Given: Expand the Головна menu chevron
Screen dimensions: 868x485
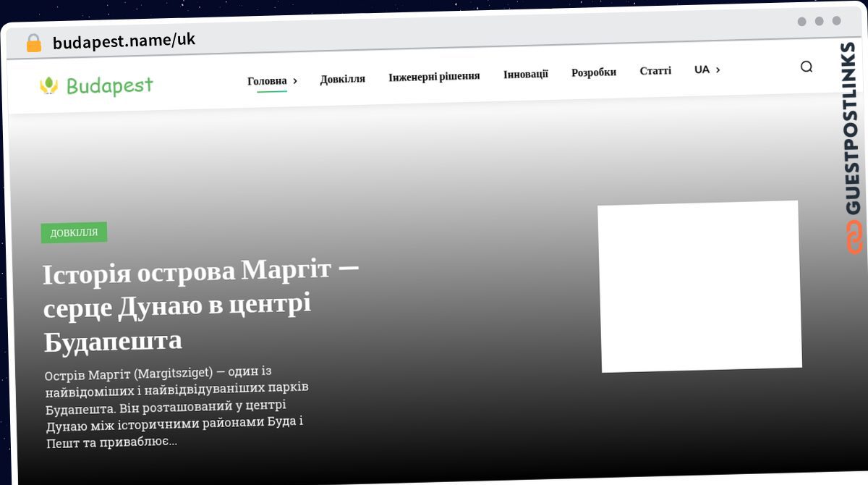Looking at the screenshot, I should click(295, 80).
